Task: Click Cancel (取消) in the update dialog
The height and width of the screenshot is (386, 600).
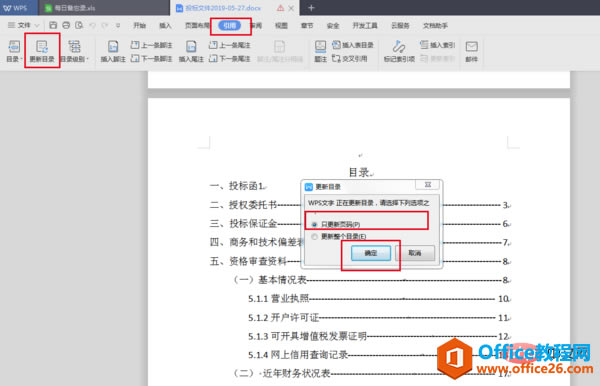Action: [x=415, y=253]
